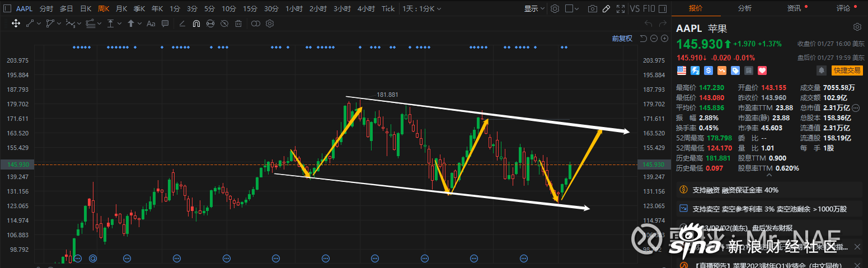Expand the wave pattern tool dropdown
The width and height of the screenshot is (868, 268).
point(79,23)
